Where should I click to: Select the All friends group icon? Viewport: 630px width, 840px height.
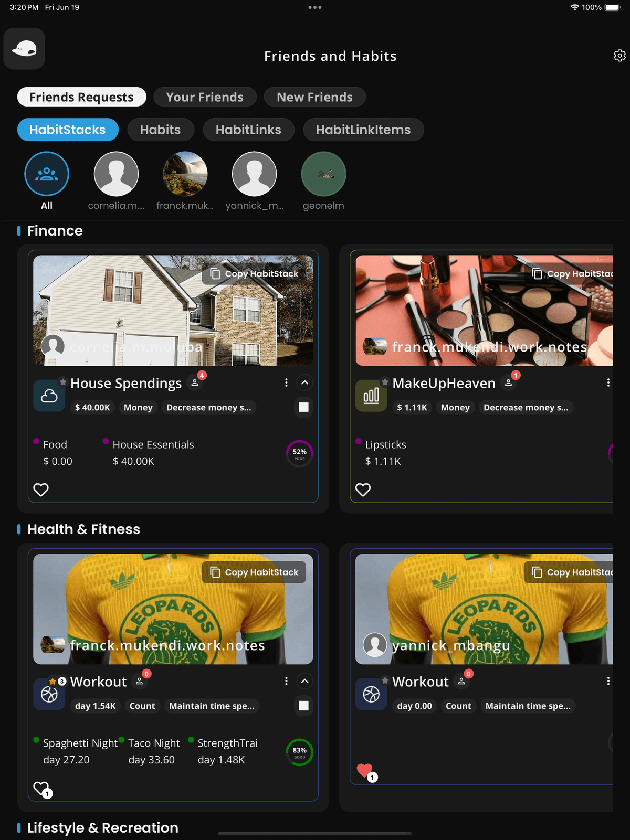tap(47, 174)
